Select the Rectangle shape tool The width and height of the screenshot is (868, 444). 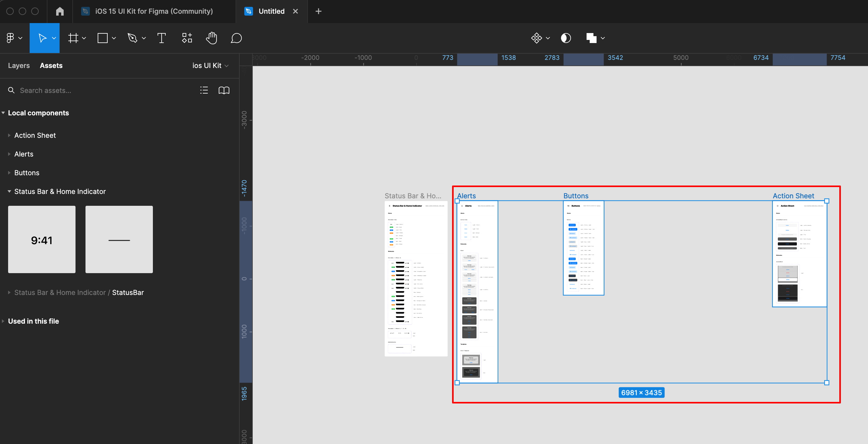pos(102,38)
